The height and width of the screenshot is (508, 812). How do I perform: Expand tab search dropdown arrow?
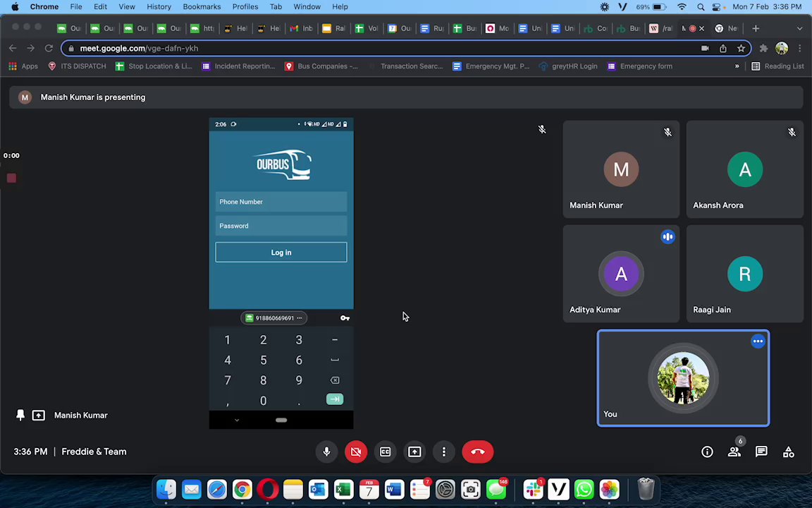click(x=799, y=28)
